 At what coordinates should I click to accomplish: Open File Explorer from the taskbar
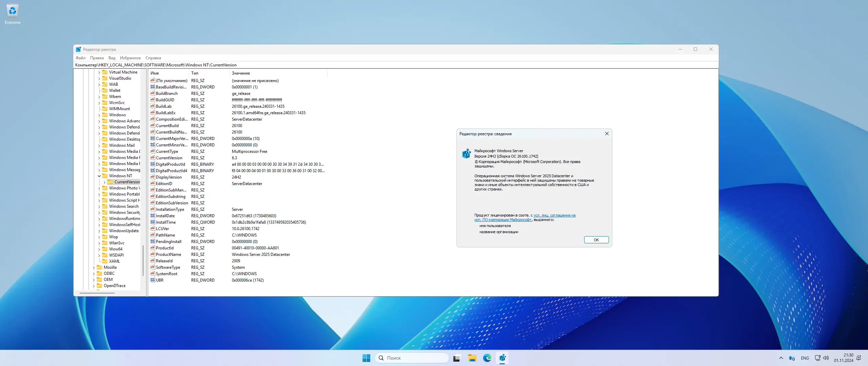click(472, 358)
